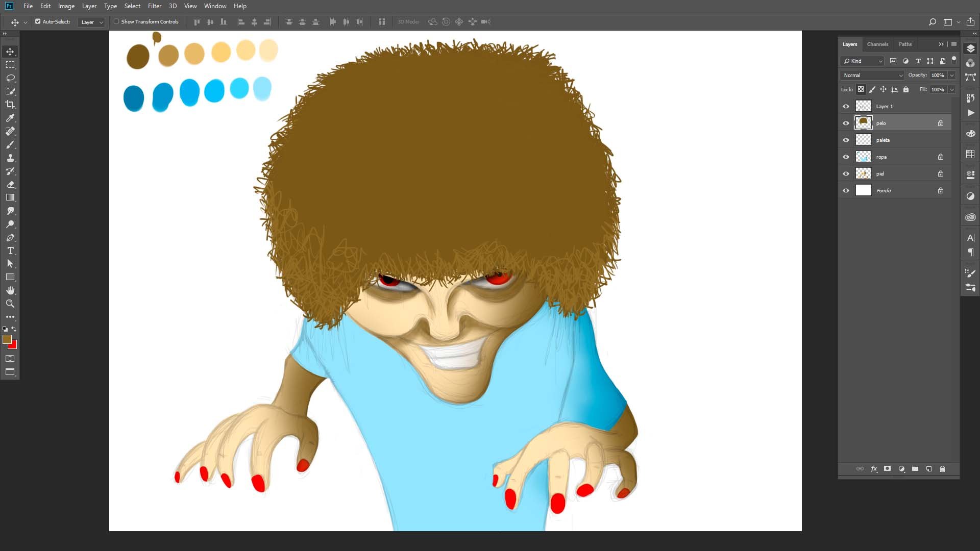Open the Image menu
Image resolution: width=980 pixels, height=551 pixels.
(66, 6)
